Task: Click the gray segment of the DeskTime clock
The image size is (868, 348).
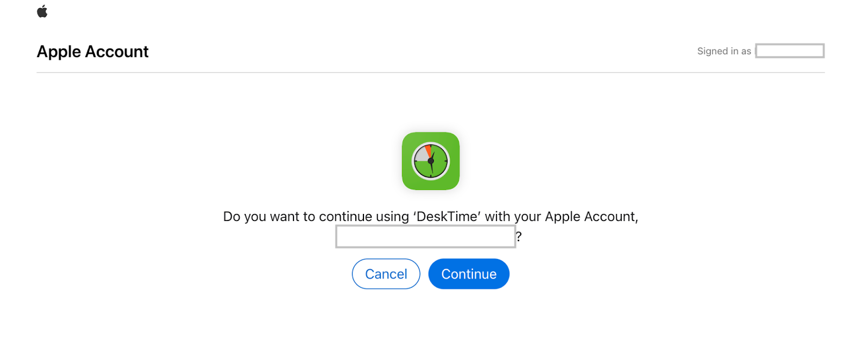Action: coord(422,156)
